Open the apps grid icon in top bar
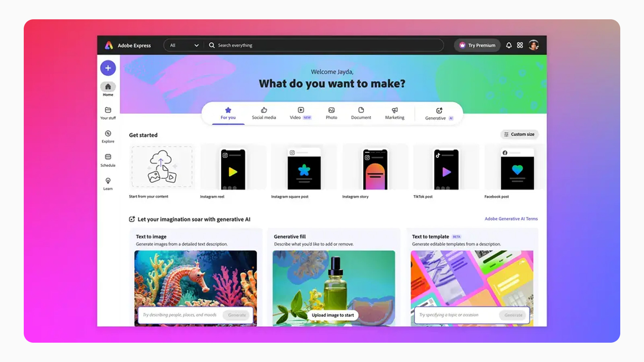 point(520,45)
